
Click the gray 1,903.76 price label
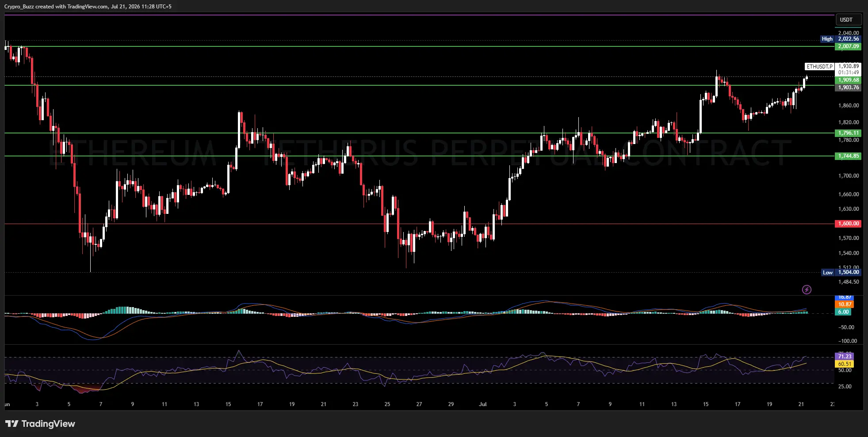pos(849,87)
